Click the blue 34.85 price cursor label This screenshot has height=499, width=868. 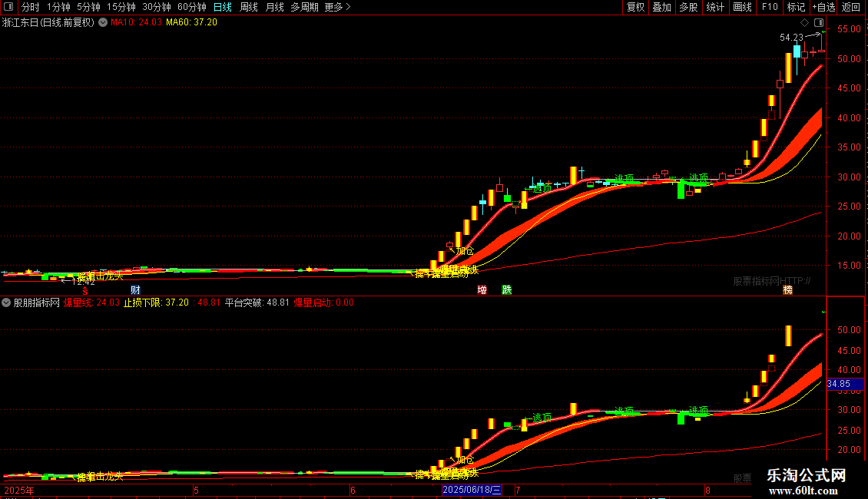pos(845,383)
